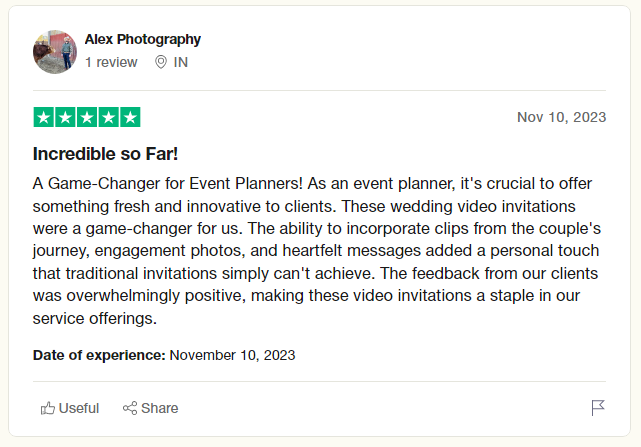Click the second green rating star
Viewport: 641px width, 447px height.
(65, 117)
